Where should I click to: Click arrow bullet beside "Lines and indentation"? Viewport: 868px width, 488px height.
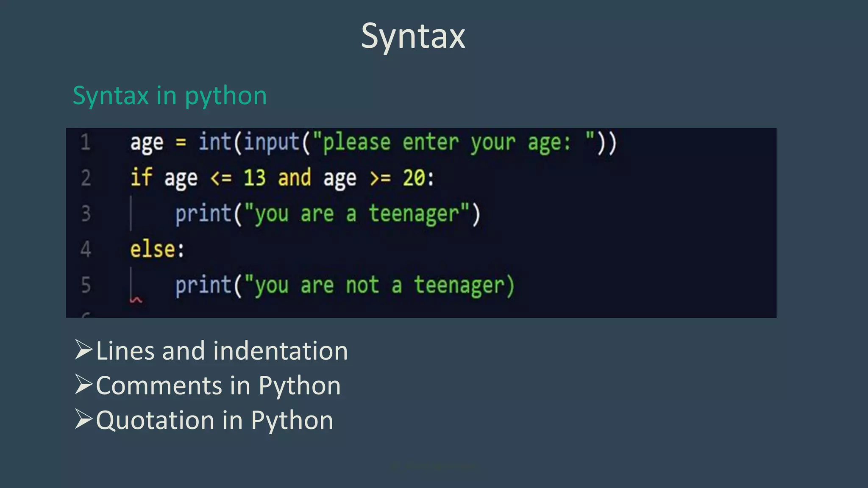point(83,350)
